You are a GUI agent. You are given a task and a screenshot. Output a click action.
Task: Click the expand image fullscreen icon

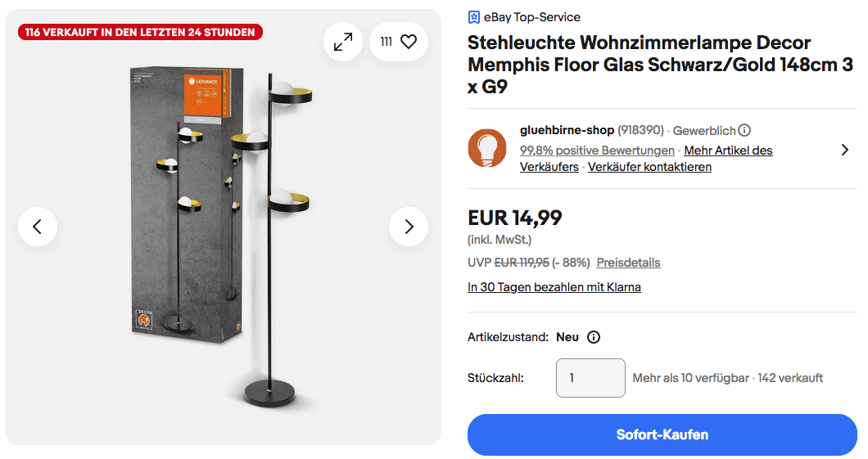pos(343,41)
